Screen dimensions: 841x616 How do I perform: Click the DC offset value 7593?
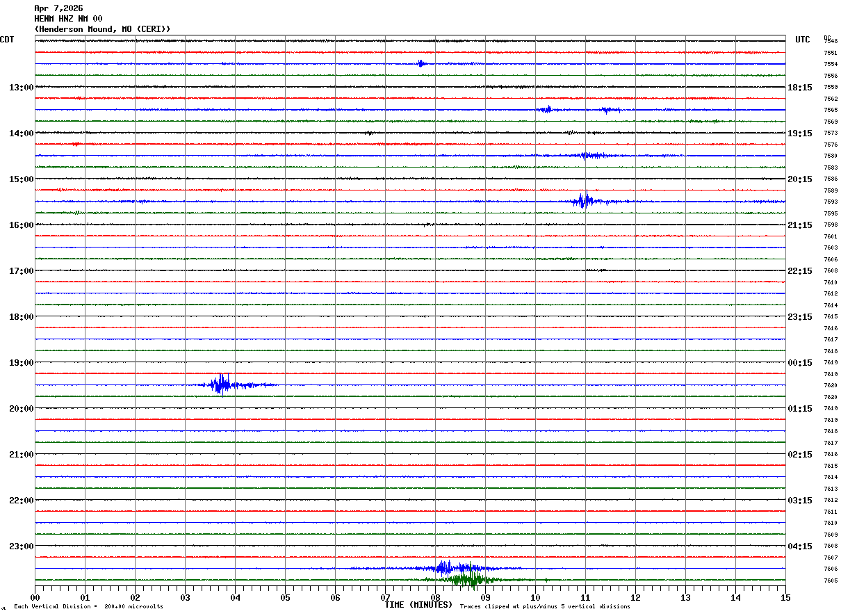point(831,202)
